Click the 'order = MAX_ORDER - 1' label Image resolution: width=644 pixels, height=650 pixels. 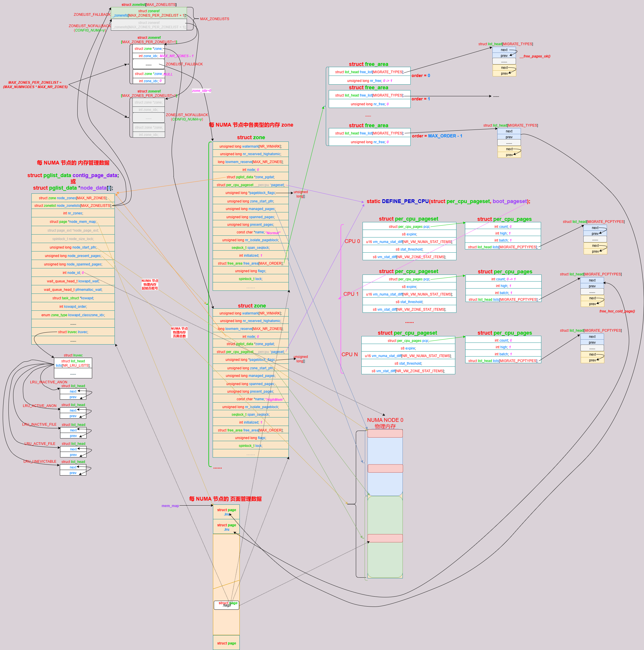coord(437,136)
